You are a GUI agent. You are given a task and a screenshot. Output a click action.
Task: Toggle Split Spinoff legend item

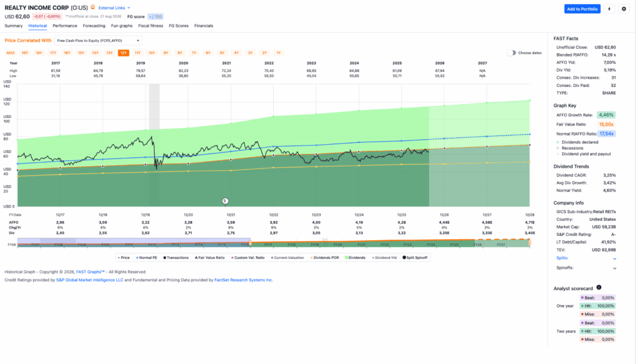click(x=415, y=258)
